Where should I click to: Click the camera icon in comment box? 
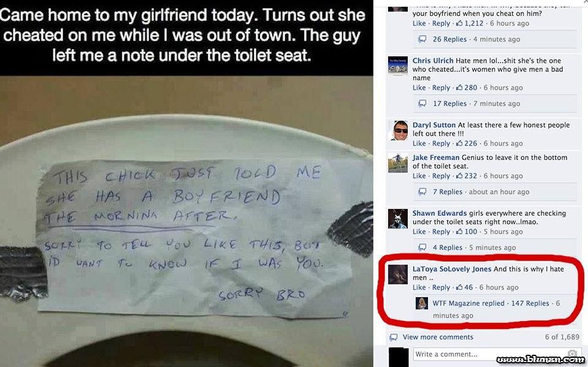click(572, 353)
